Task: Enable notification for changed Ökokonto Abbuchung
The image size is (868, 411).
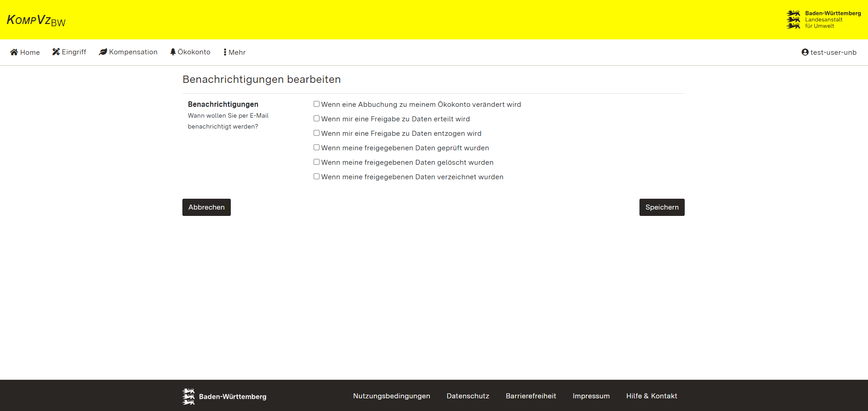Action: tap(317, 104)
